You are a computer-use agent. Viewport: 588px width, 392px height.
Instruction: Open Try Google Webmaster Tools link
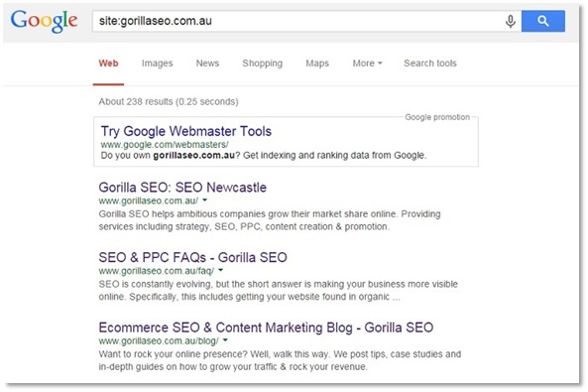tap(186, 131)
